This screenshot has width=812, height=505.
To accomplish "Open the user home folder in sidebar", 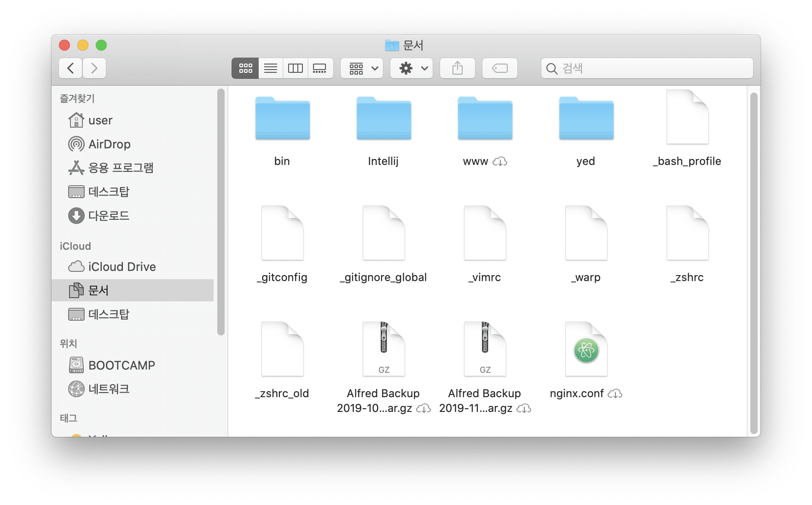I will (x=133, y=120).
